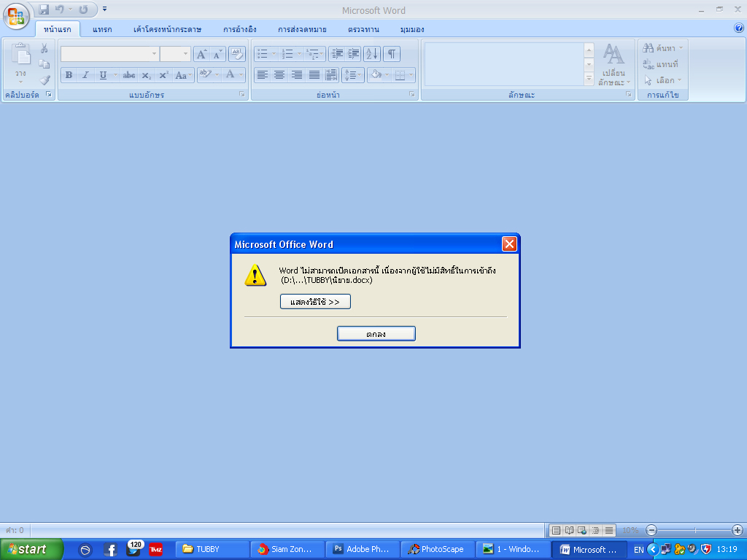Open the เค้าโครงหน้ากระดาษ ribbon tab

(x=167, y=29)
